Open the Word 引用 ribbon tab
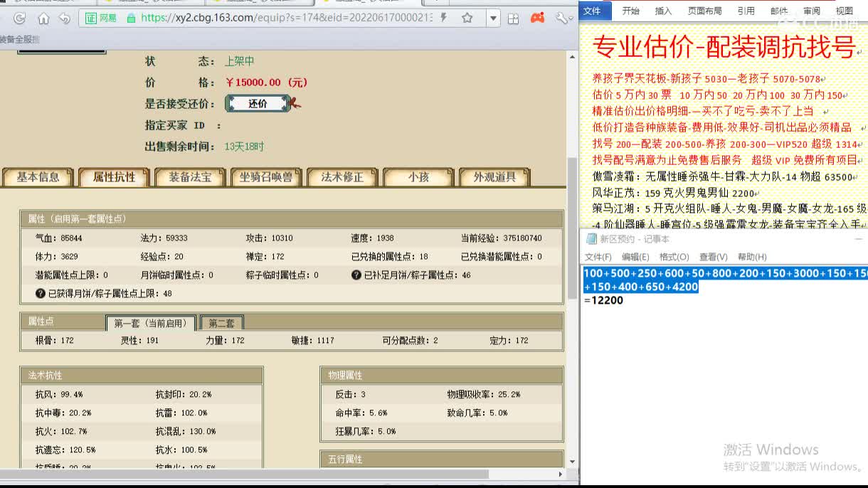868x488 pixels. pos(746,11)
